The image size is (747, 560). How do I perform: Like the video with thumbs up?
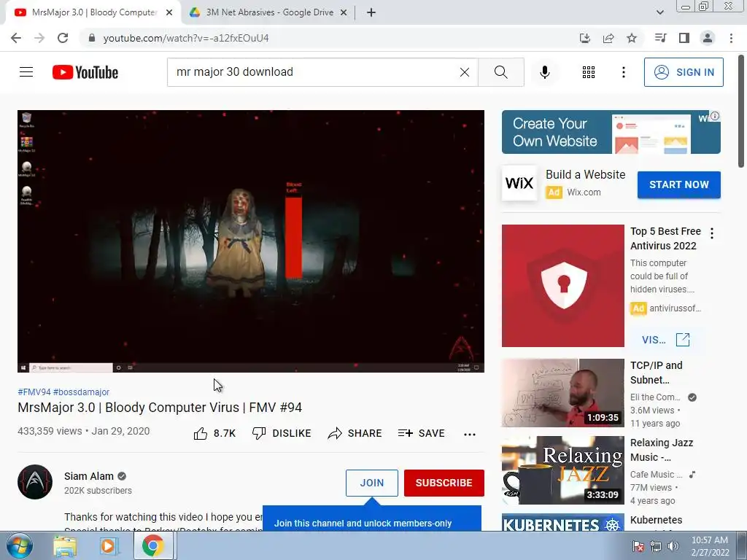[x=214, y=433]
